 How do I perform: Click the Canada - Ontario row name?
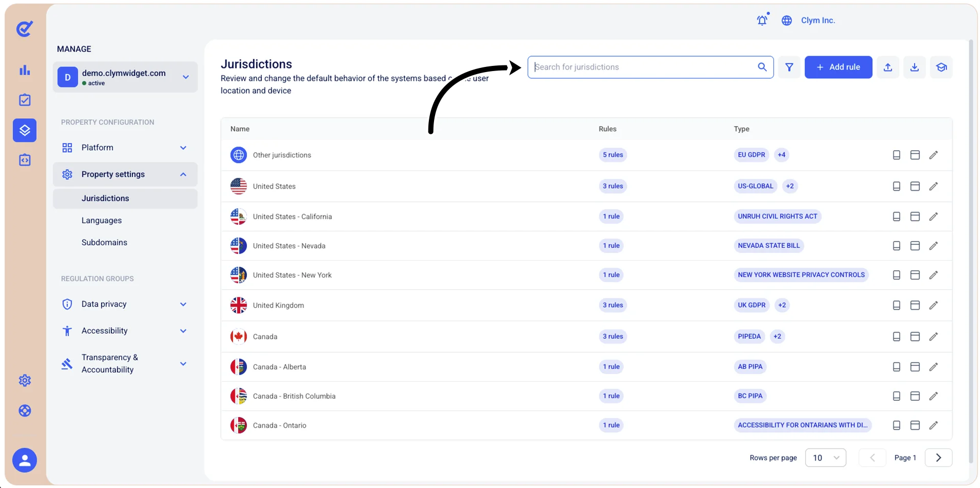(280, 425)
